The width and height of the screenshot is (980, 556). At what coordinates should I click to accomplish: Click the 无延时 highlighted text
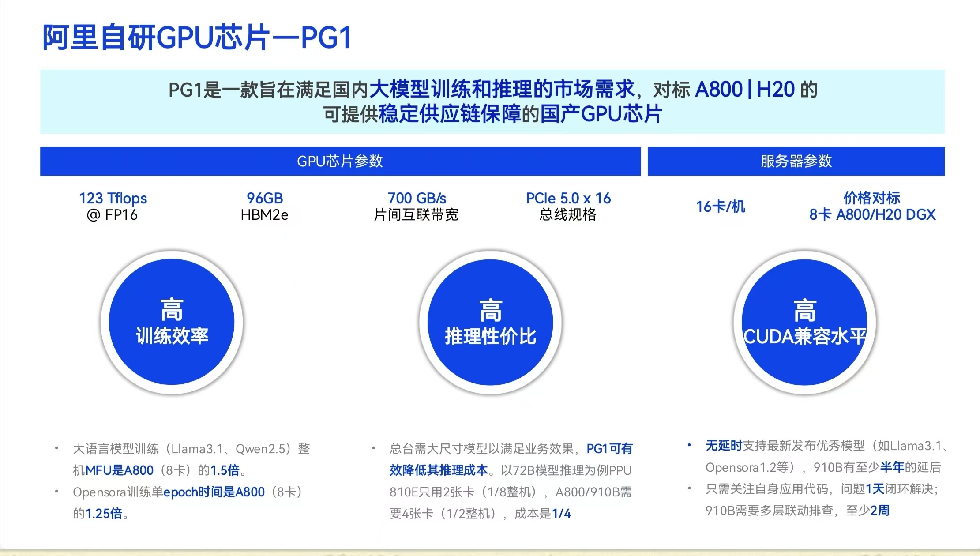click(724, 446)
